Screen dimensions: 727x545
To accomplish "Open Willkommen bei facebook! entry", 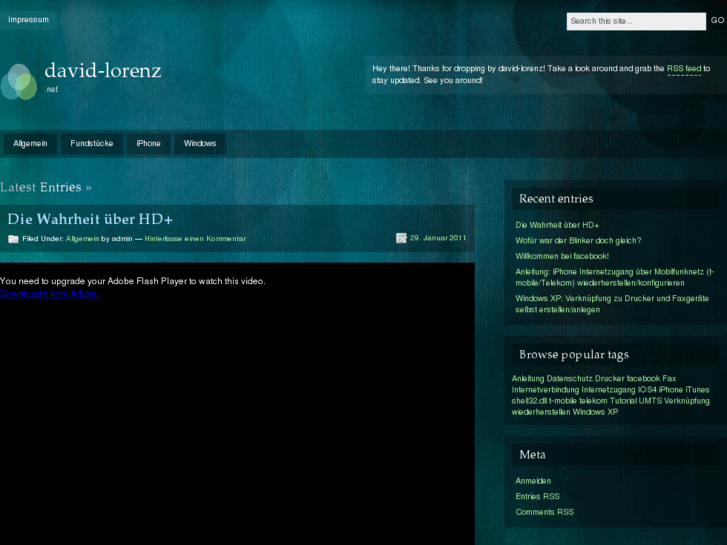I will coord(562,256).
